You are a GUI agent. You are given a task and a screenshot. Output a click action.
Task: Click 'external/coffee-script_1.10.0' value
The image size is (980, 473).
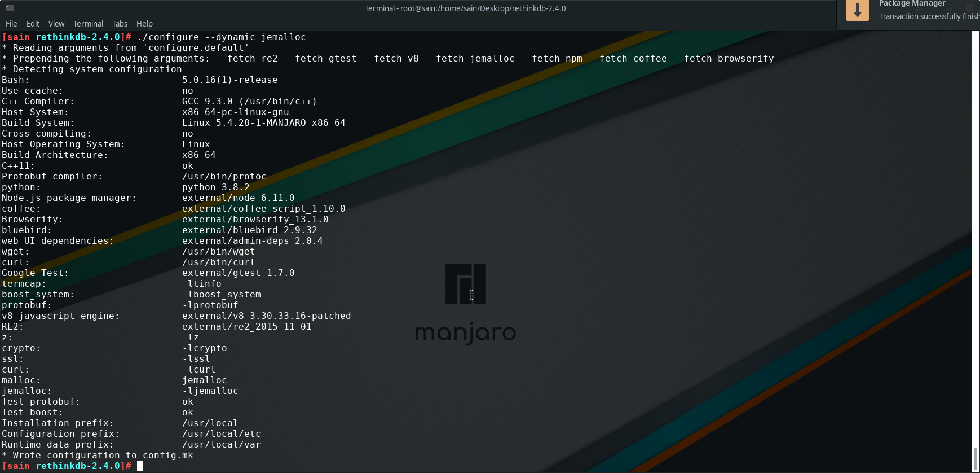[x=263, y=209]
